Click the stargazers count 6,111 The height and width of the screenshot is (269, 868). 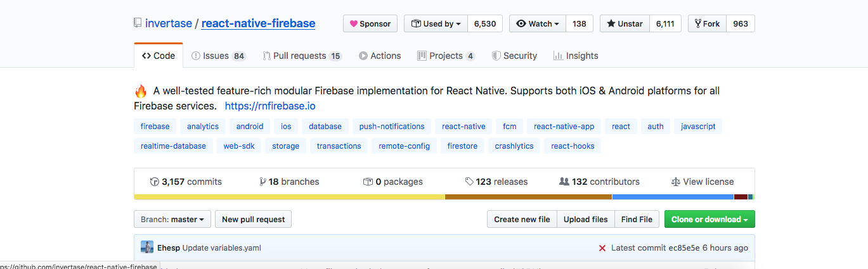tap(665, 23)
